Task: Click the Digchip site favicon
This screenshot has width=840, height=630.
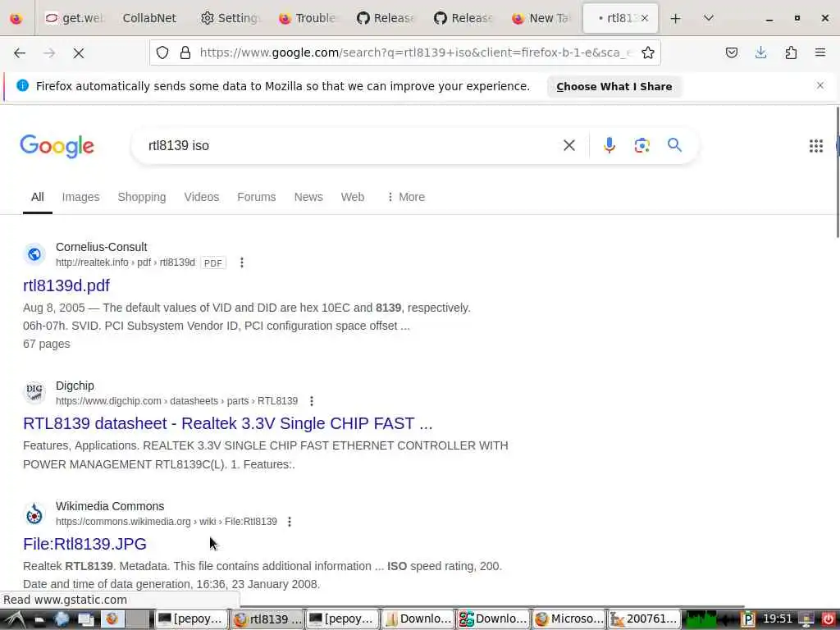Action: (34, 392)
